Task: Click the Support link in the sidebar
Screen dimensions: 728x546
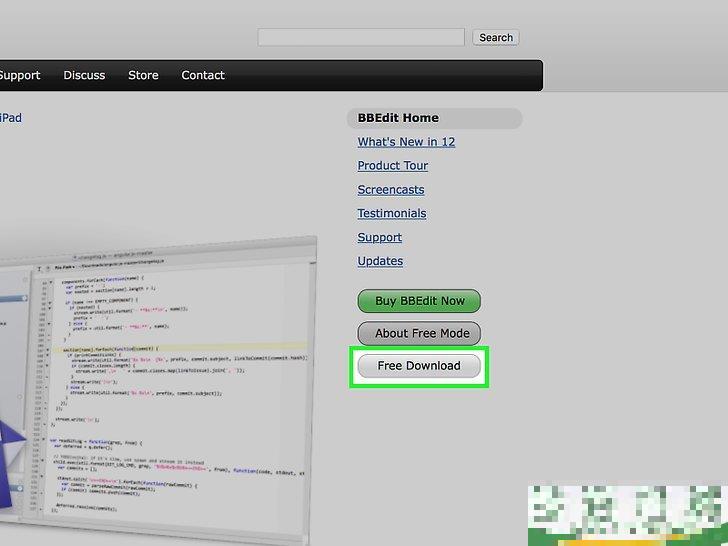Action: click(x=379, y=237)
